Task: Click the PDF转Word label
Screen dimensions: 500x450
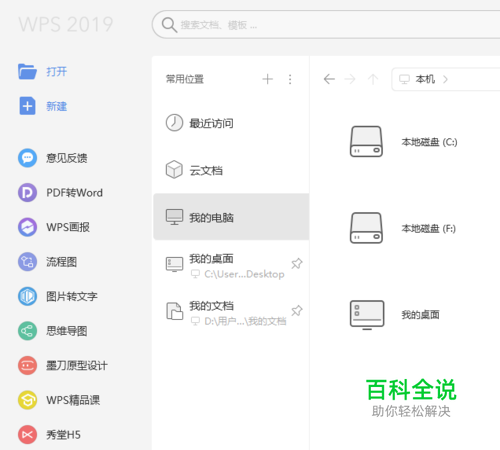Action: point(74,193)
